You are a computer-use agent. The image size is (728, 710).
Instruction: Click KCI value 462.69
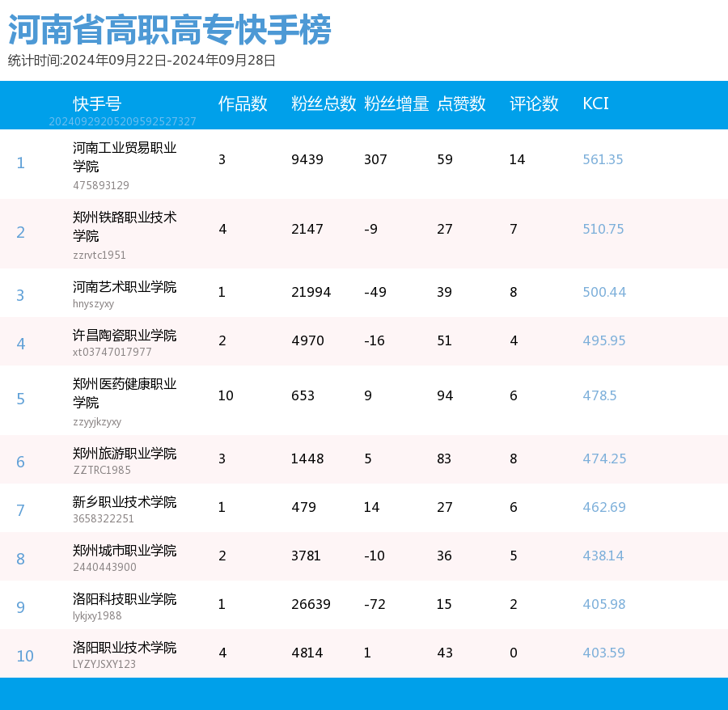(604, 507)
